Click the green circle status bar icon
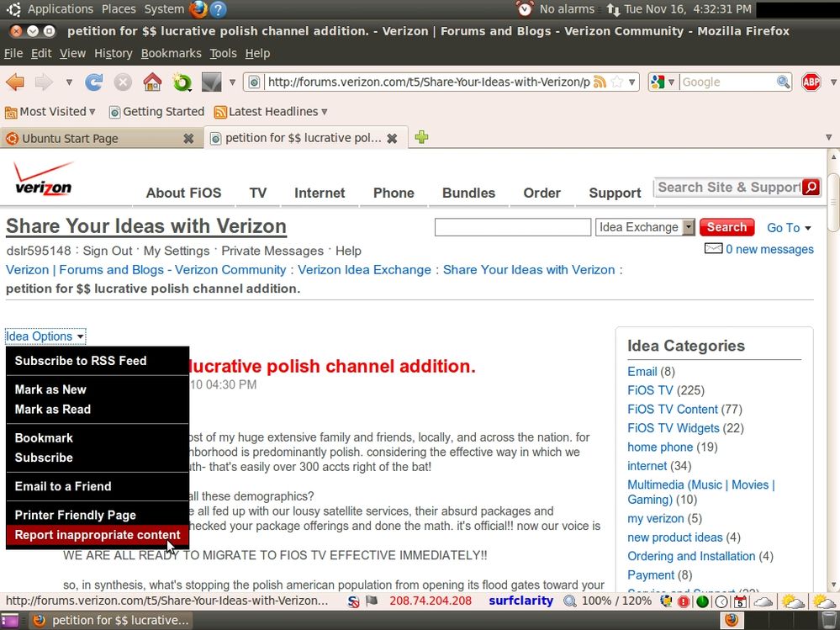The image size is (840, 630). click(702, 601)
